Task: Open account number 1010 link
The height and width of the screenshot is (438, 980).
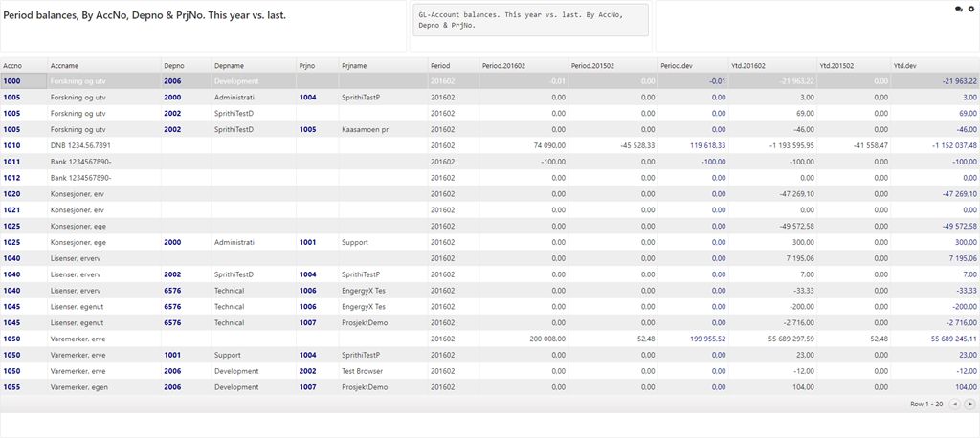Action: pyautogui.click(x=11, y=145)
